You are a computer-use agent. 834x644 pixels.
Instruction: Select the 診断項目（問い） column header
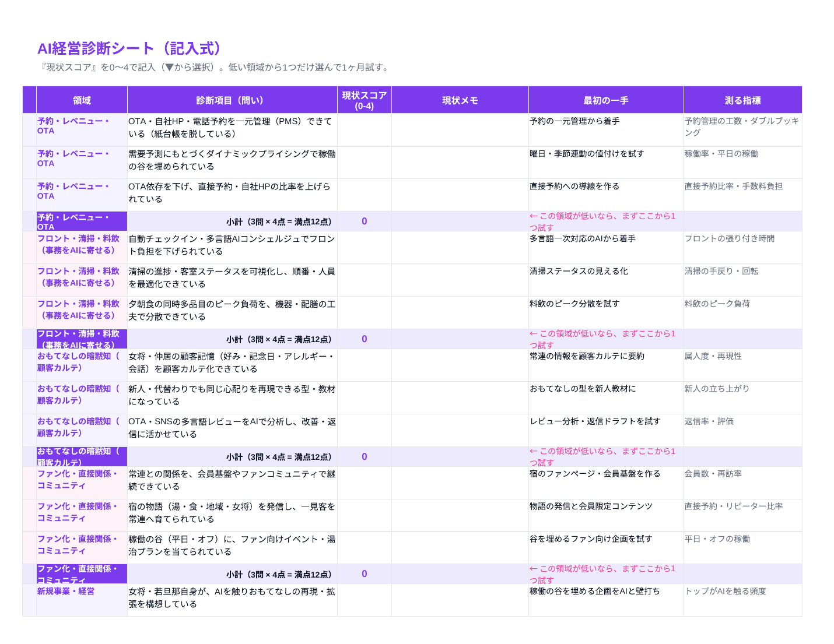click(x=232, y=100)
